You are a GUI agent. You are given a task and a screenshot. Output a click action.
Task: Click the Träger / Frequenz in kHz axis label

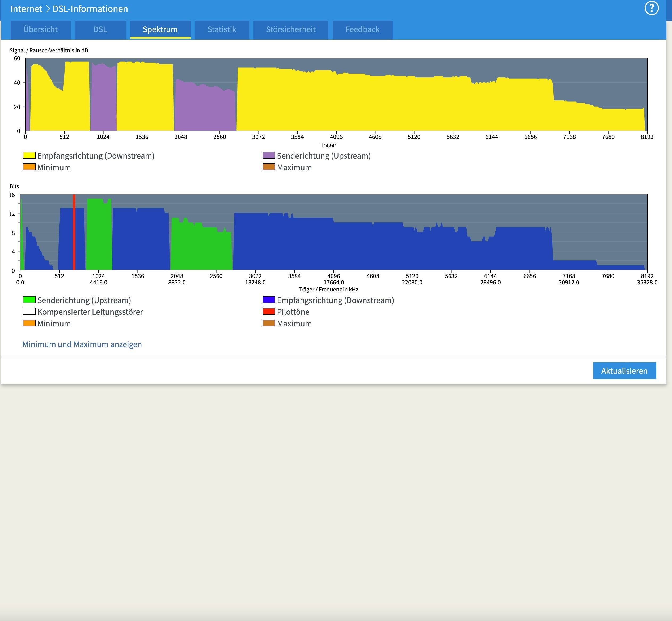(x=328, y=290)
